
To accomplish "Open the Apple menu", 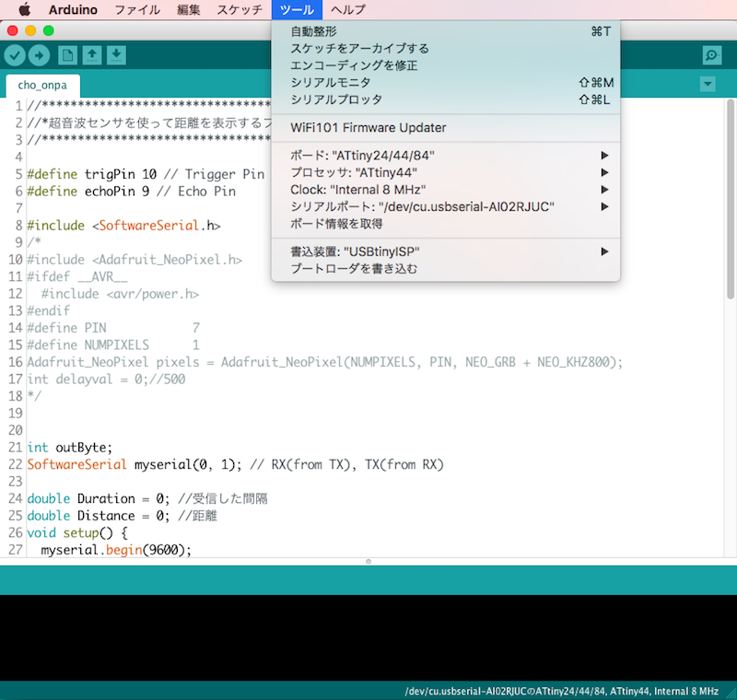I will pyautogui.click(x=25, y=9).
